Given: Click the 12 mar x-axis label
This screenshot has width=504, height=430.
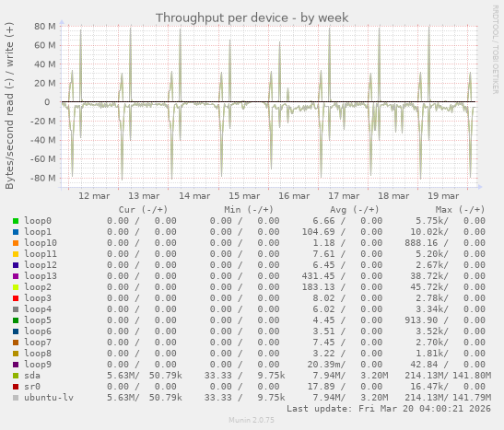Looking at the screenshot, I should (94, 196).
